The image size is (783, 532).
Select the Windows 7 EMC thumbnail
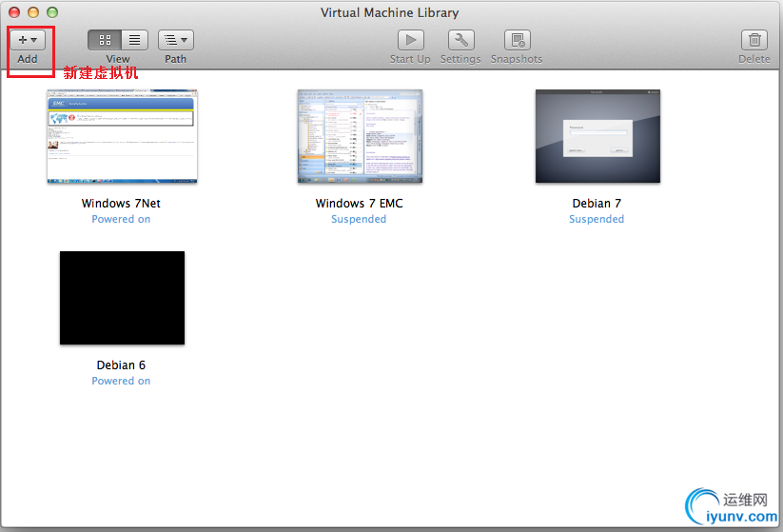pyautogui.click(x=360, y=136)
